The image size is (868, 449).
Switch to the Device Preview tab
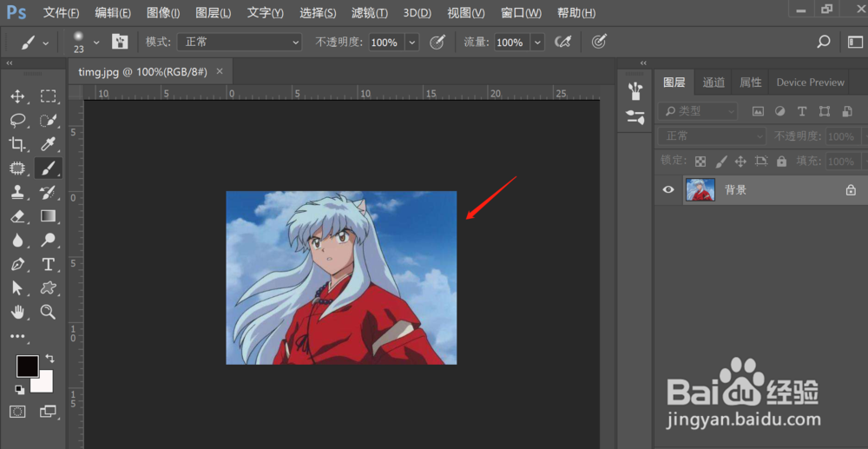pyautogui.click(x=811, y=83)
